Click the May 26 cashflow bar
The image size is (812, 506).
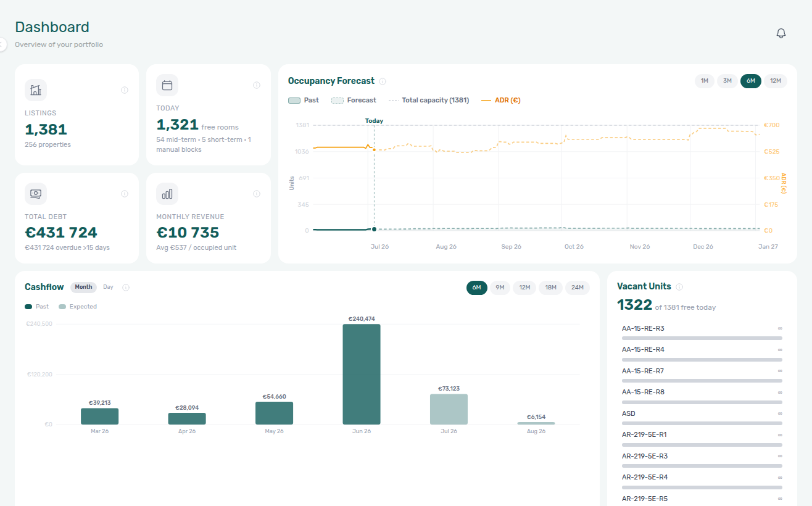click(x=274, y=413)
